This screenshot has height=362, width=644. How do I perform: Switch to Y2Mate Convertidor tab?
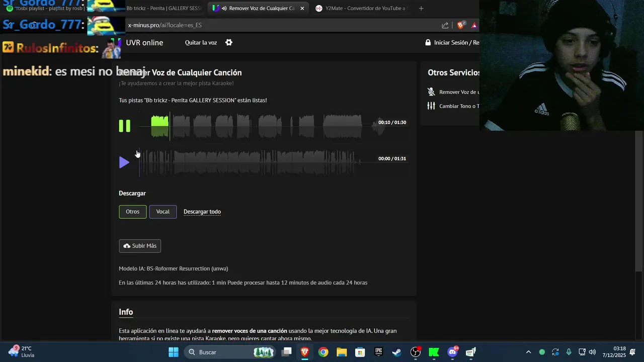[x=361, y=8]
